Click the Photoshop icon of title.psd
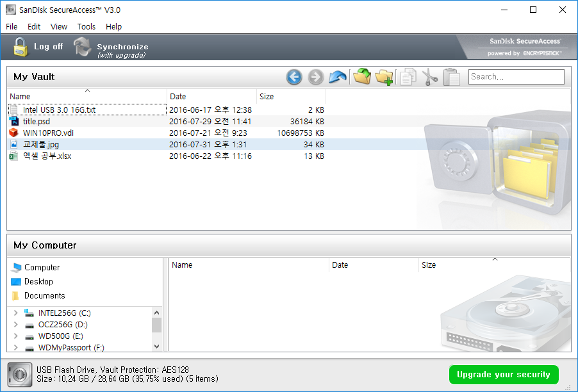Screen dimensions: 578x392 point(13,121)
